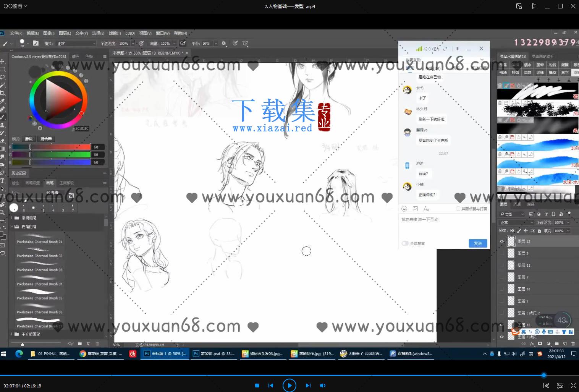Collapse 炭笔铅笔 brush folder
579x392 pixels.
point(11,227)
